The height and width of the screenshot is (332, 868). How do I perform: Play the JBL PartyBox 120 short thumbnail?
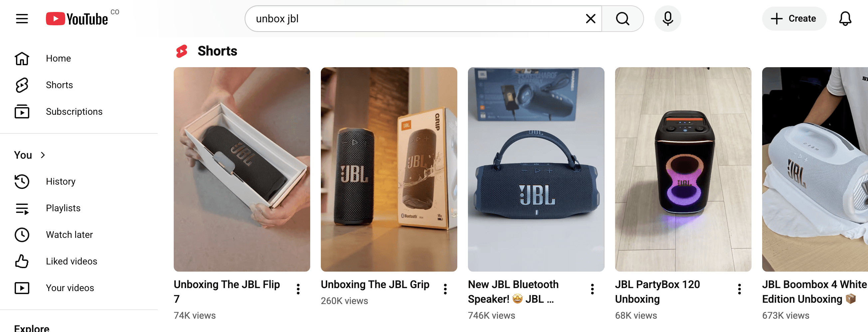pyautogui.click(x=683, y=169)
